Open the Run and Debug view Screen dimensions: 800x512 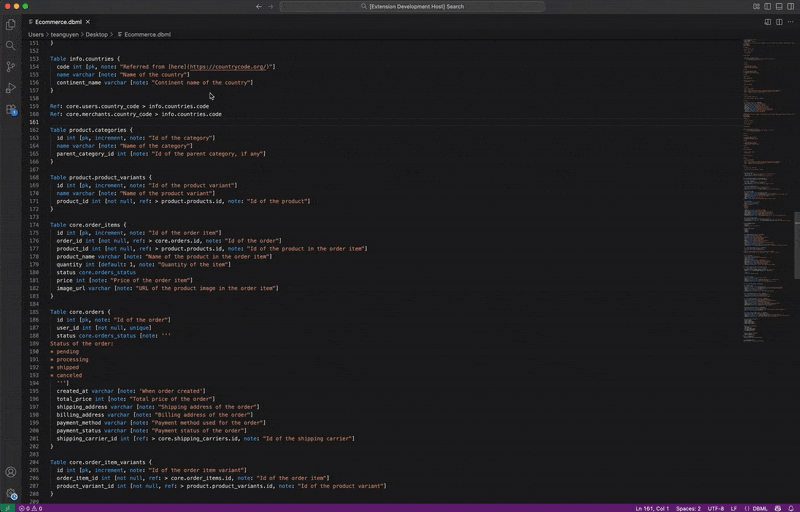10,88
